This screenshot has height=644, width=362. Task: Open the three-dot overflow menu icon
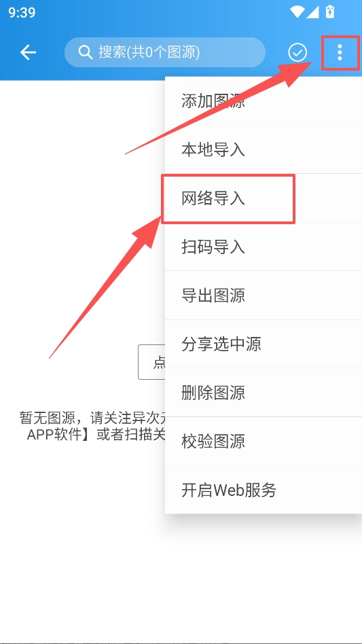point(340,52)
